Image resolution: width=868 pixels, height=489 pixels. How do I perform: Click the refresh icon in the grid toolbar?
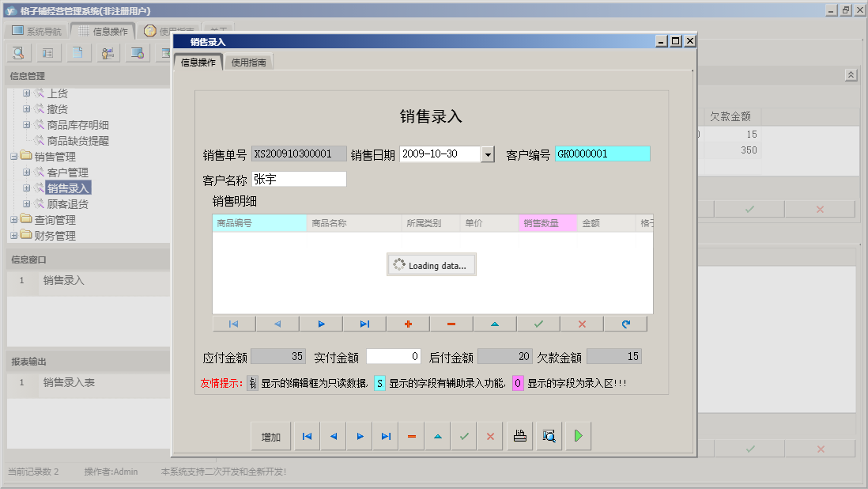pyautogui.click(x=627, y=324)
